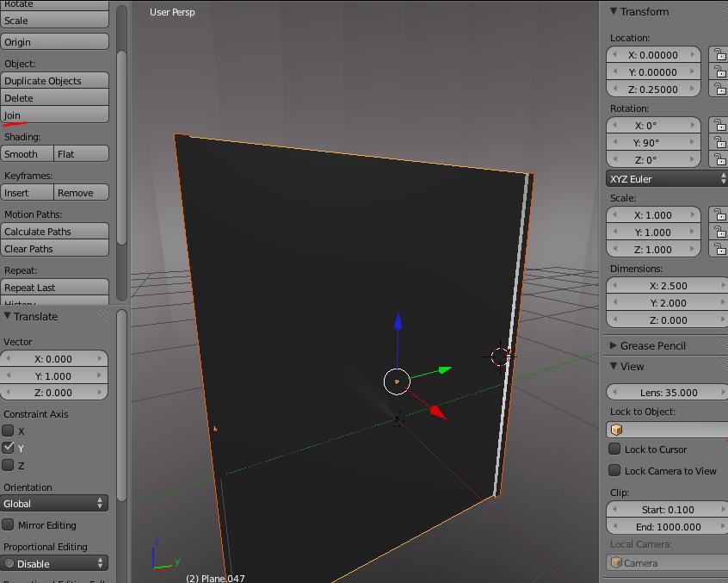Enable the Lock Camera to View checkbox
This screenshot has width=728, height=583.
[614, 470]
